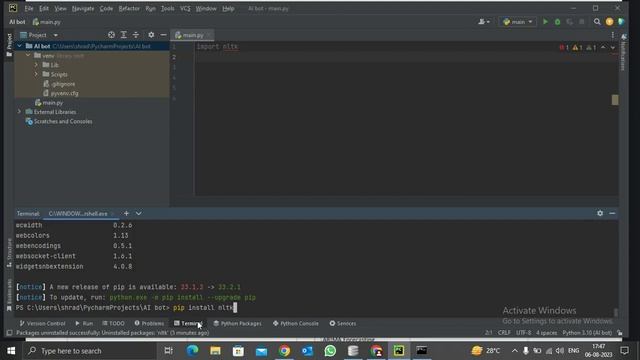Click the Select Opened File target icon

pos(111,35)
